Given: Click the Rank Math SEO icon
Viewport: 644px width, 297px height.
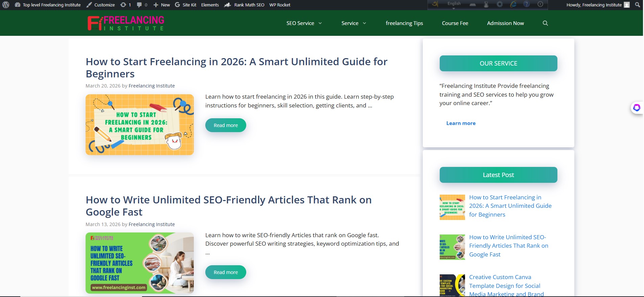Looking at the screenshot, I should pos(227,5).
